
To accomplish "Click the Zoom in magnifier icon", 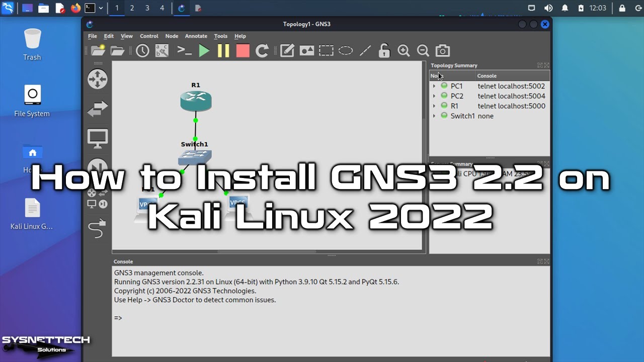I will tap(404, 50).
